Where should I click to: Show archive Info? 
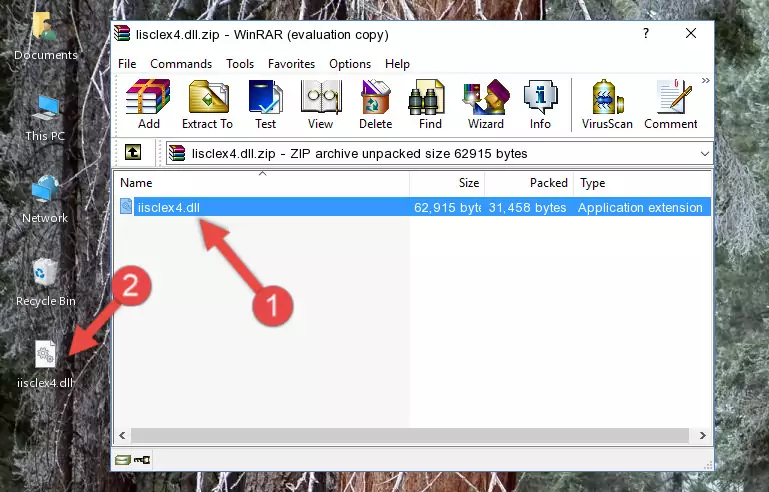pos(540,104)
